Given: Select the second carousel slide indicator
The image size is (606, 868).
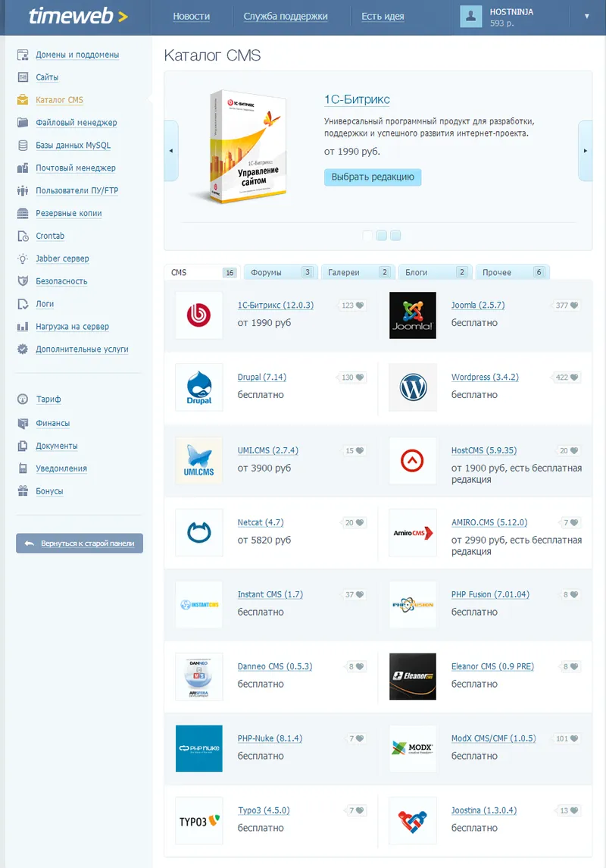Looking at the screenshot, I should point(381,235).
